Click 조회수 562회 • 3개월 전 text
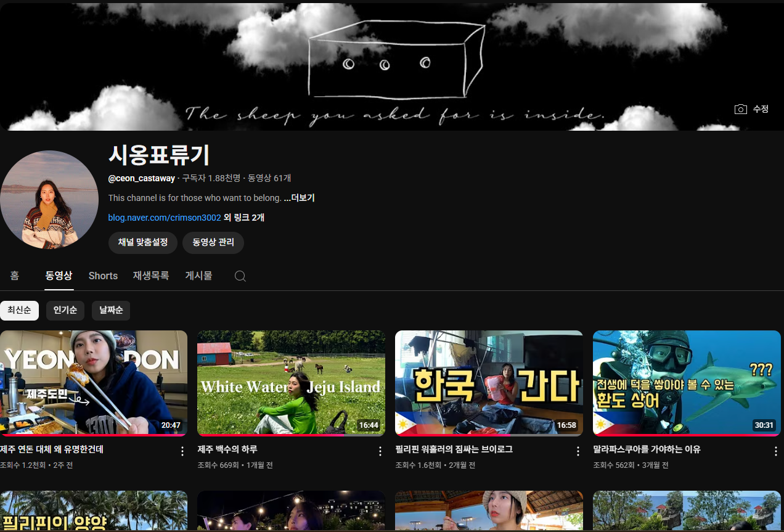 pos(631,465)
